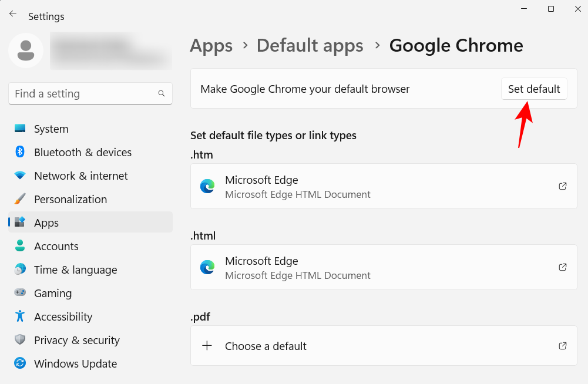Click Set default for Google Chrome
Viewport: 588px width, 384px height.
[533, 89]
